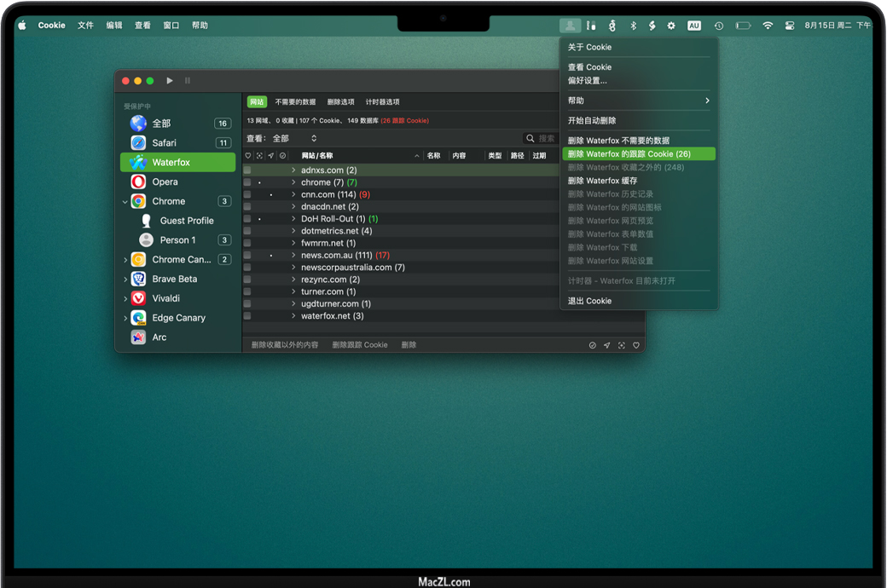
Task: Expand the ugdturner.com (1) row
Action: coord(293,303)
